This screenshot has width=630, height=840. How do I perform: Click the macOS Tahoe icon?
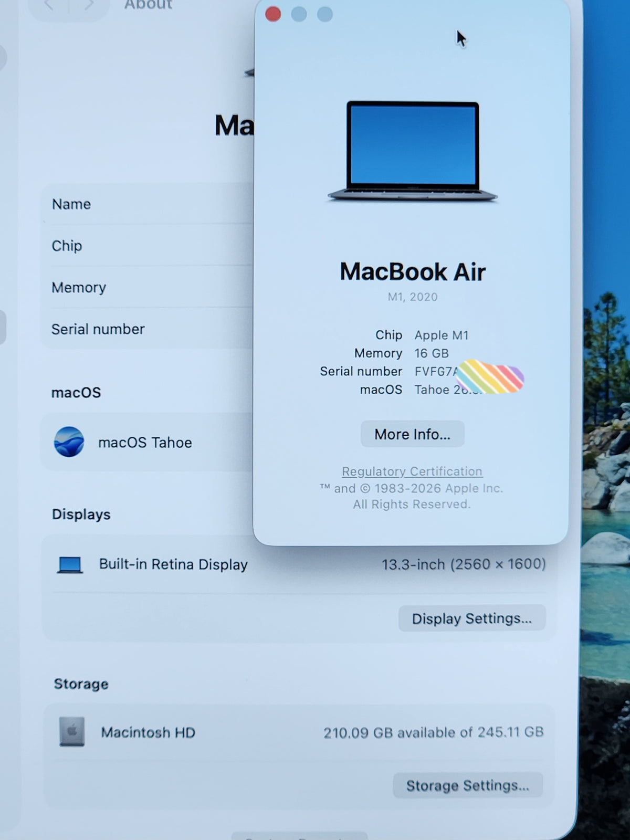[69, 442]
